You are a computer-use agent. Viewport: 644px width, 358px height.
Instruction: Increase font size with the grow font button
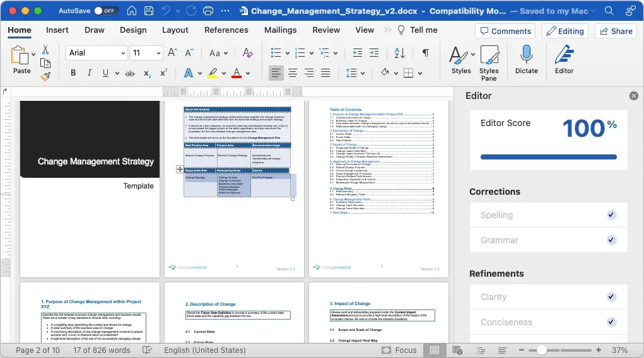pyautogui.click(x=172, y=52)
